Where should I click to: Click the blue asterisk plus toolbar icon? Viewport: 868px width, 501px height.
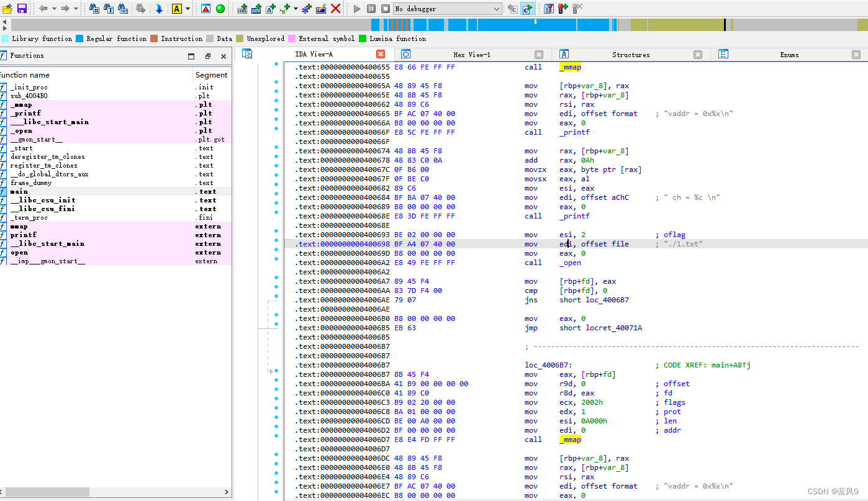307,9
